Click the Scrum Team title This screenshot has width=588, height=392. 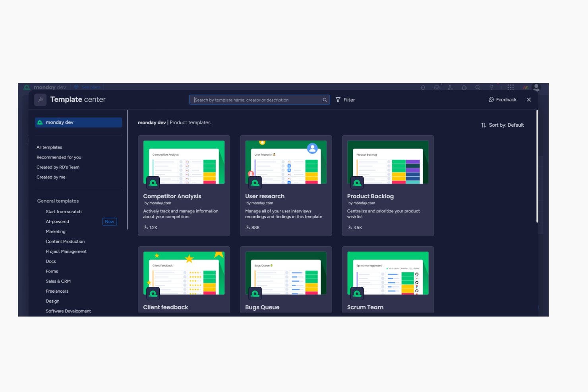(x=365, y=307)
